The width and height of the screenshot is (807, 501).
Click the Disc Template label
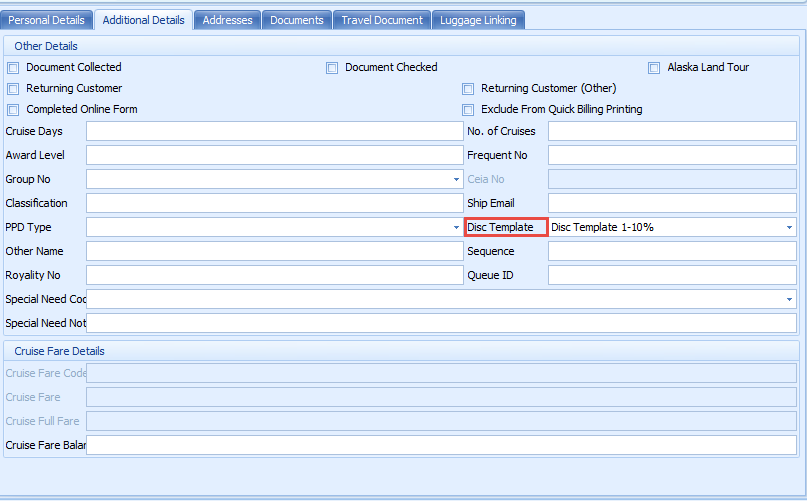click(x=500, y=227)
